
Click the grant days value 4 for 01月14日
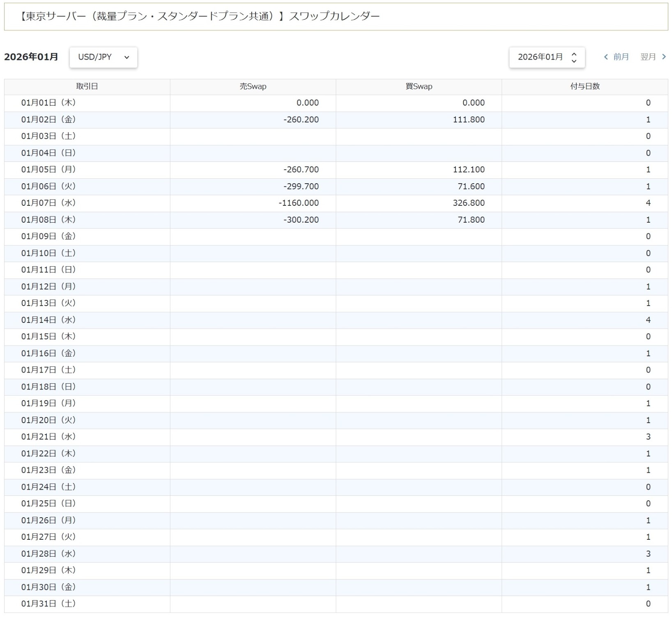click(x=648, y=320)
